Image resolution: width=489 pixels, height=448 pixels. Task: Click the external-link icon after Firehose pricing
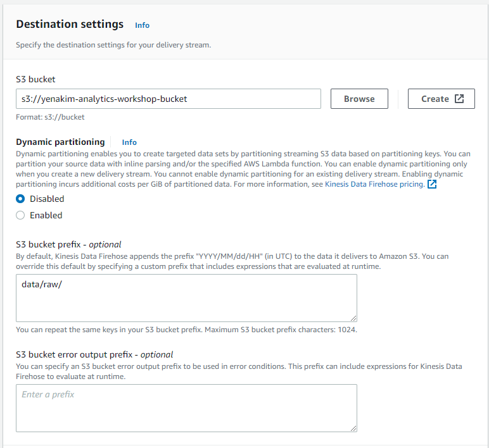[x=432, y=185]
